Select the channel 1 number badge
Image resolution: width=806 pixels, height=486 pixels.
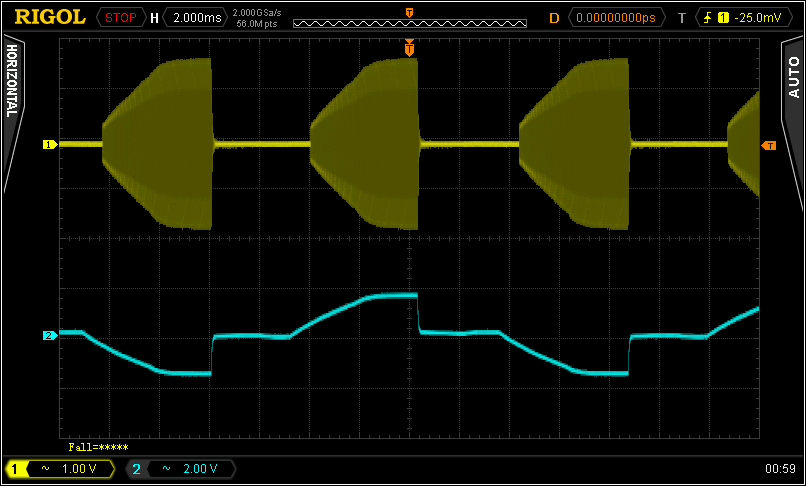tap(14, 469)
